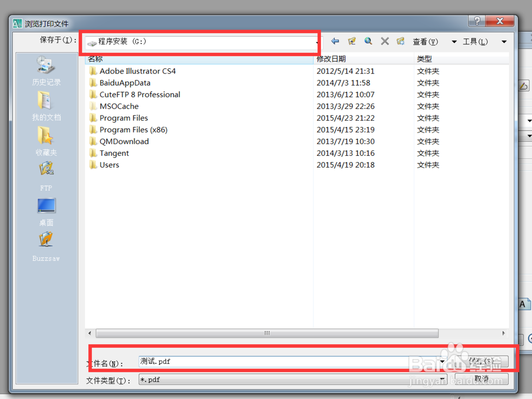Screen dimensions: 532x399
Task: Click the 取消 cancel button
Action: tap(481, 379)
